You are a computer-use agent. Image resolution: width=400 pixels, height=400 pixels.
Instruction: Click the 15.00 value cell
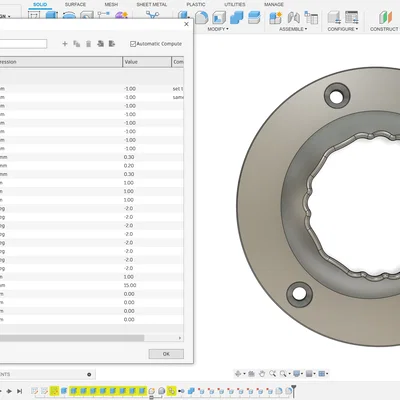click(x=130, y=285)
